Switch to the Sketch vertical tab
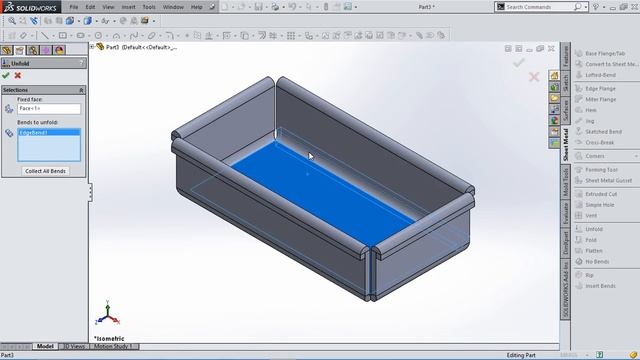 pyautogui.click(x=565, y=83)
